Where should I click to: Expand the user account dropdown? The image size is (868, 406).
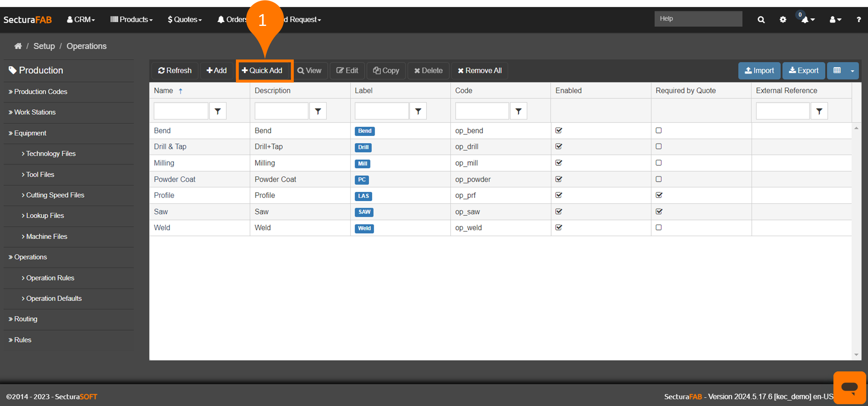point(835,19)
